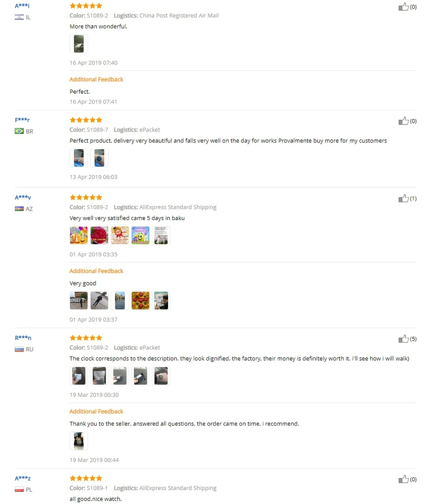432x504 pixels.
Task: Like A***z's review from Poland
Action: tap(403, 479)
